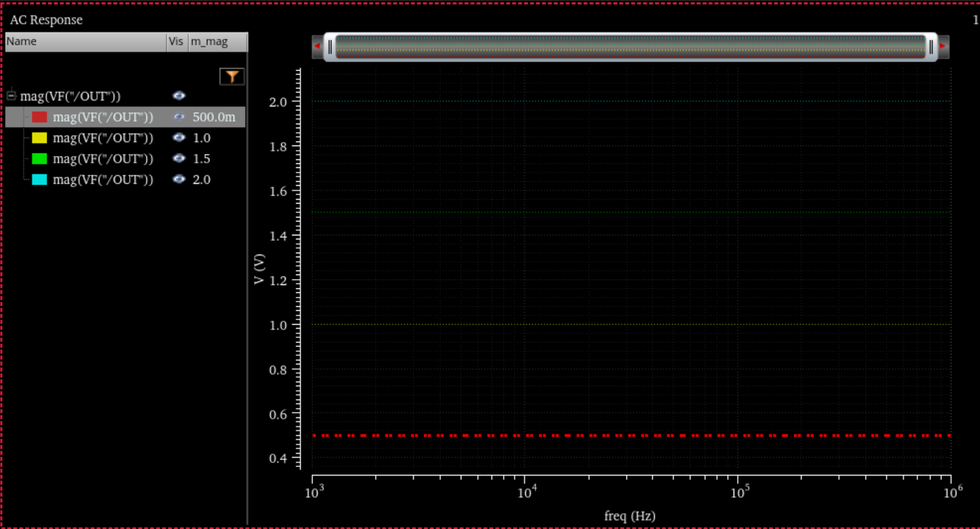This screenshot has width=980, height=529.
Task: Click right red arrow of zoom bar
Action: click(943, 46)
